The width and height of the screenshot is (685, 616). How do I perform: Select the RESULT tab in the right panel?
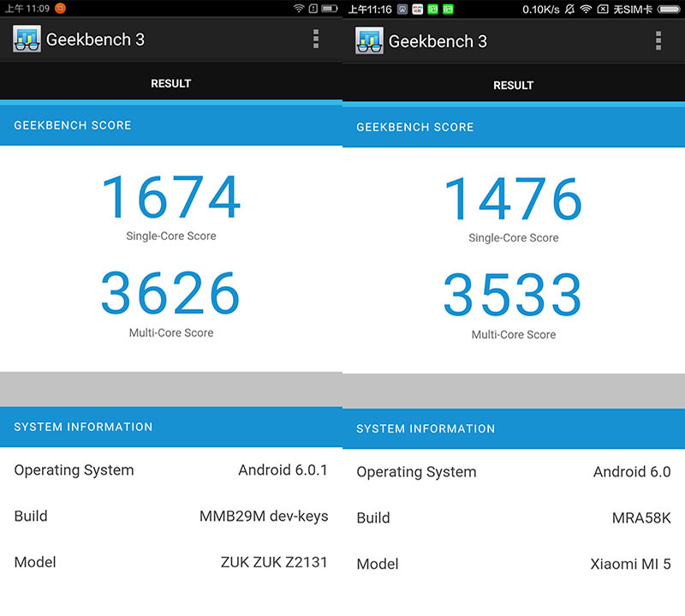[513, 85]
